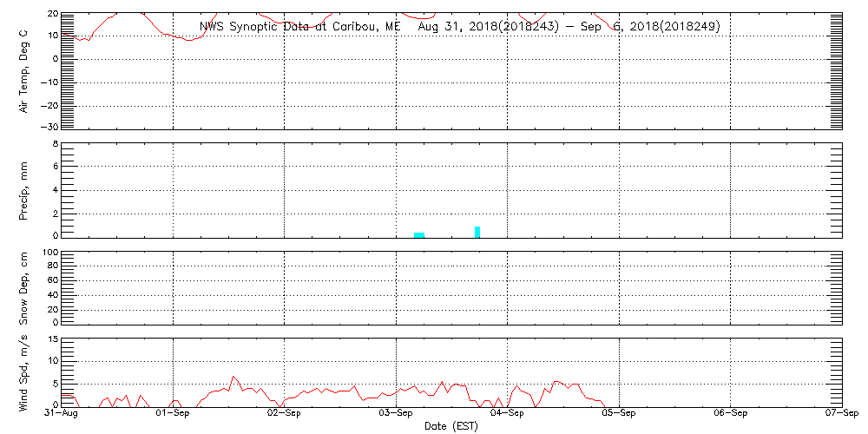Select the 03-Sep date tick label
This screenshot has height=434, width=868.
pos(396,415)
